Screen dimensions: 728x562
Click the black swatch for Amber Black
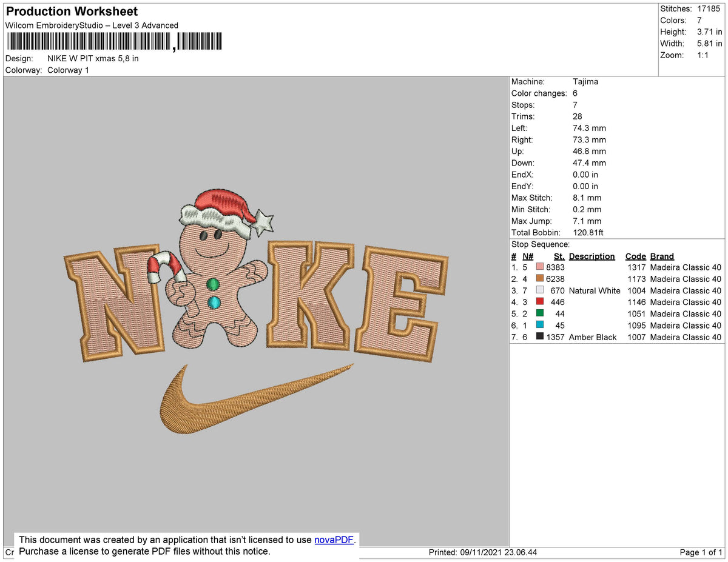pos(540,337)
